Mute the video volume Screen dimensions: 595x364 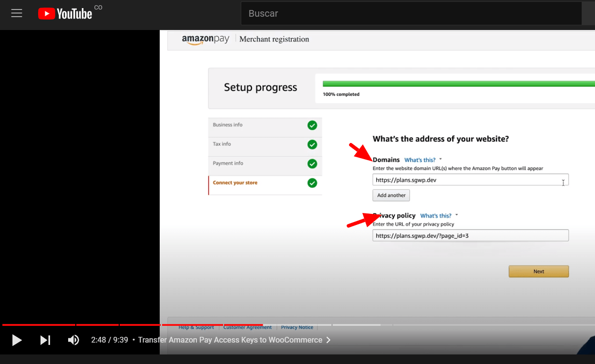click(x=73, y=340)
